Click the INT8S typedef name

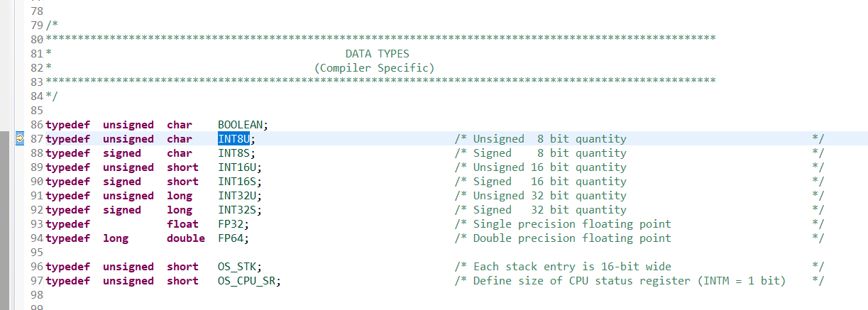point(234,153)
